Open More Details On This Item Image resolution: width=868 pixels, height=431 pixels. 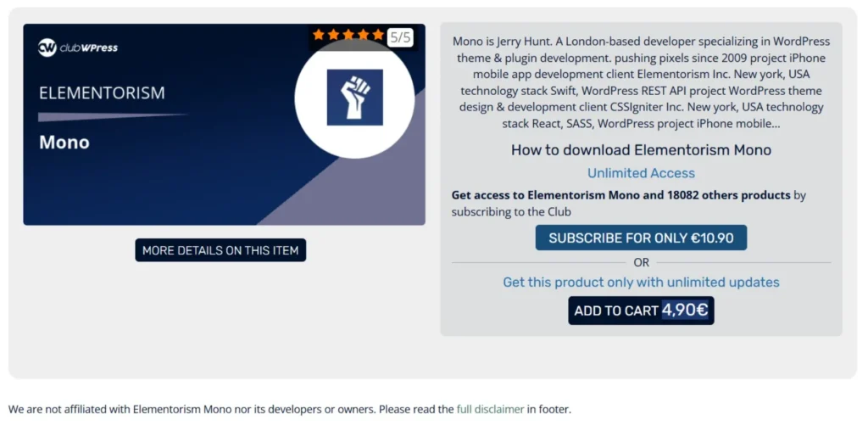coord(220,250)
